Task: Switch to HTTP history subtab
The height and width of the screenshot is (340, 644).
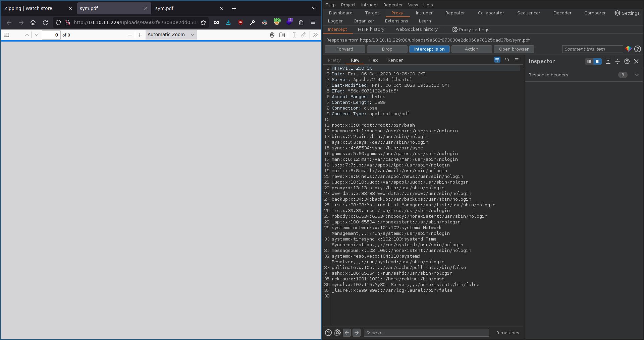Action: coord(371,29)
